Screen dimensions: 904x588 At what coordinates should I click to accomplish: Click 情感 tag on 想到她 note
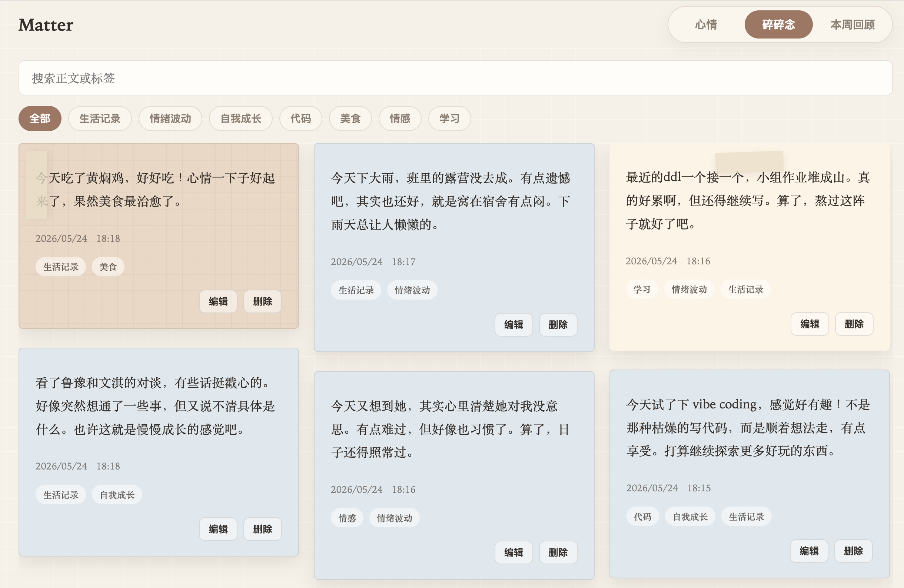(x=347, y=518)
